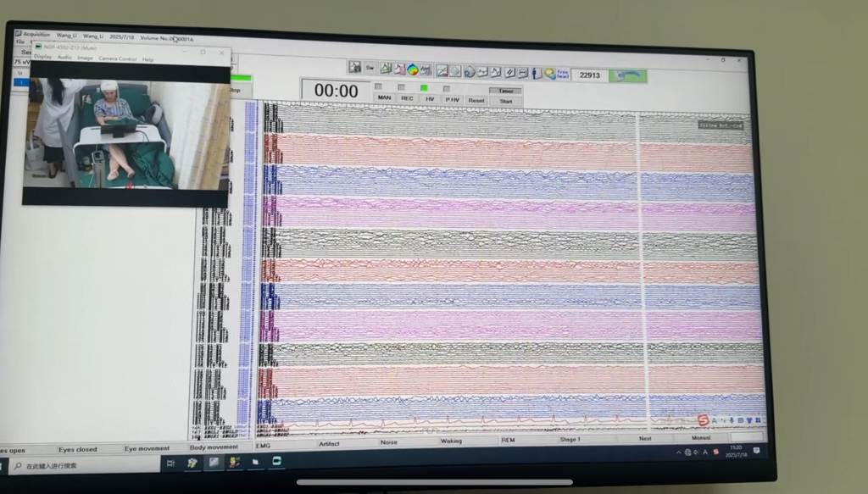Click the System Ref label on waveform
The image size is (868, 494).
[x=721, y=125]
